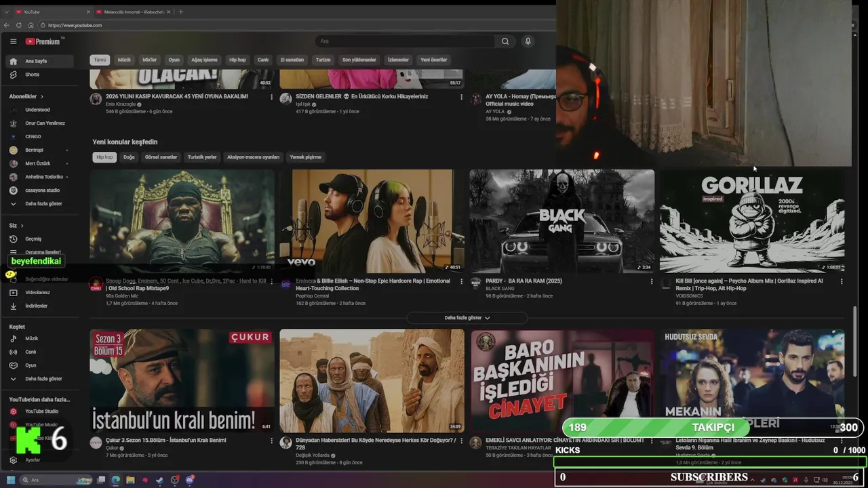
Task: Click the search magnifier button
Action: point(505,41)
